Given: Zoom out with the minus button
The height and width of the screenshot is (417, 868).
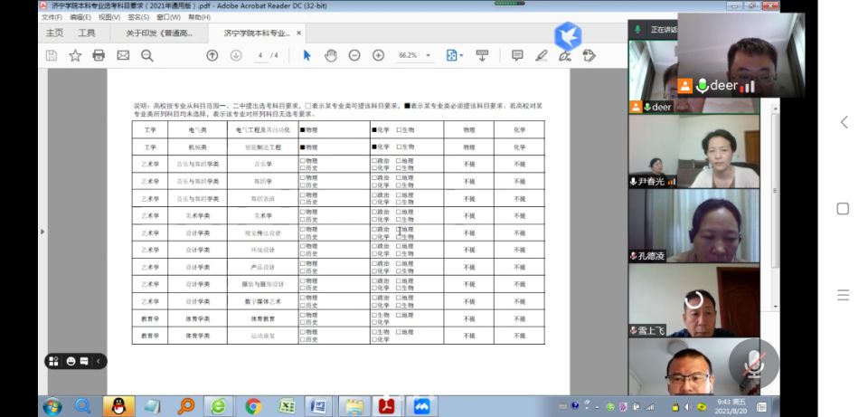Looking at the screenshot, I should coord(354,55).
